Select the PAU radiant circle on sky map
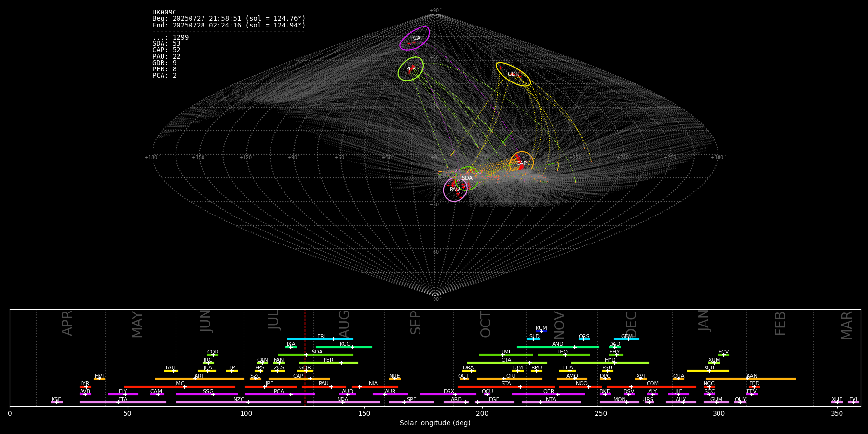This screenshot has height=434, width=868. [455, 190]
